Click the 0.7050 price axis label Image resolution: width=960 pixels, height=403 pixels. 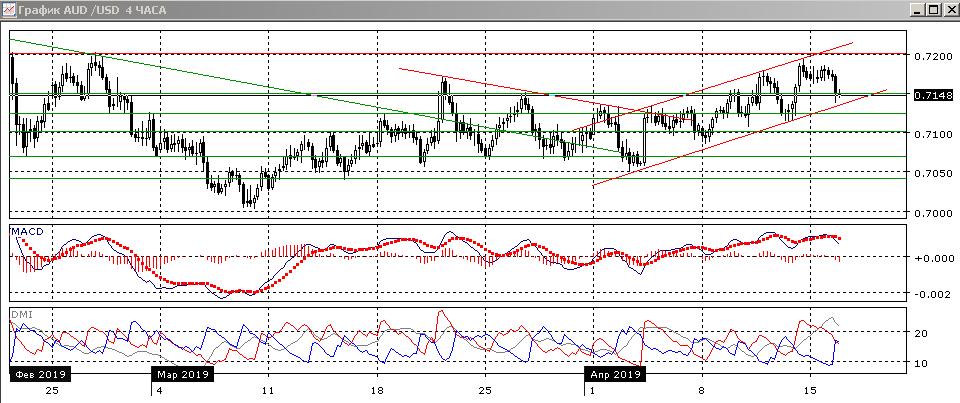point(932,174)
